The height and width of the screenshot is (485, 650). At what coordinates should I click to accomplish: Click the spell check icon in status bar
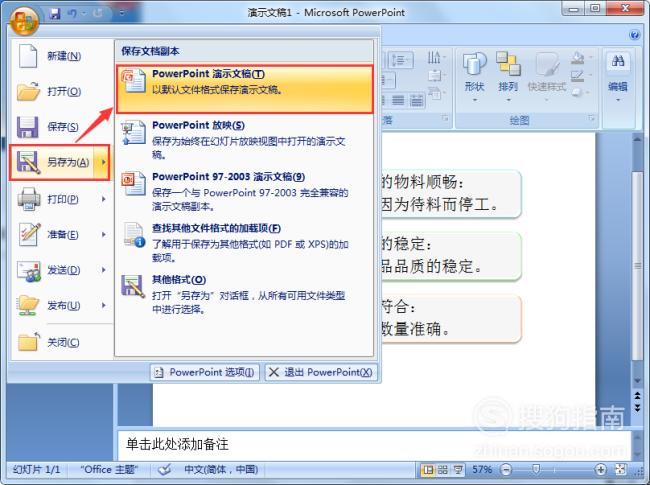tap(165, 470)
